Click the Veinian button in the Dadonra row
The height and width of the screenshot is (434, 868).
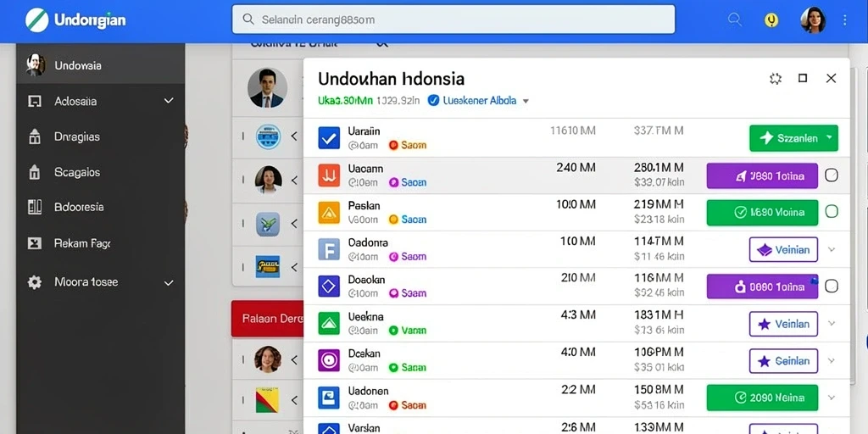783,250
